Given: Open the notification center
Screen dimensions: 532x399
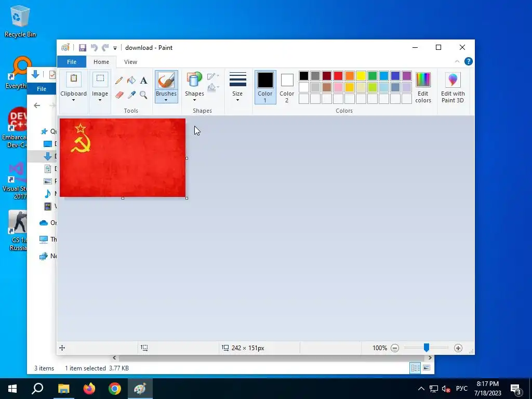Looking at the screenshot, I should [x=516, y=389].
